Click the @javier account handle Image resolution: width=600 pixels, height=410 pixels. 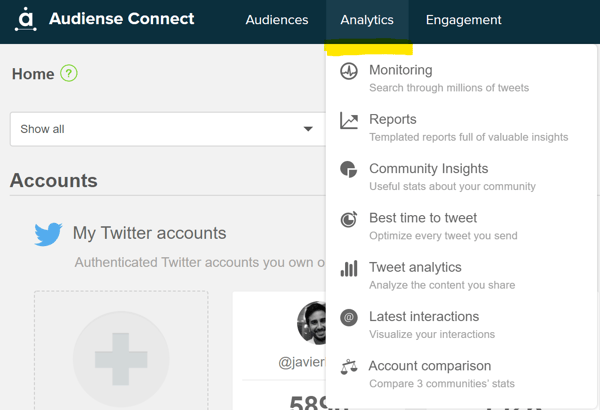click(302, 362)
